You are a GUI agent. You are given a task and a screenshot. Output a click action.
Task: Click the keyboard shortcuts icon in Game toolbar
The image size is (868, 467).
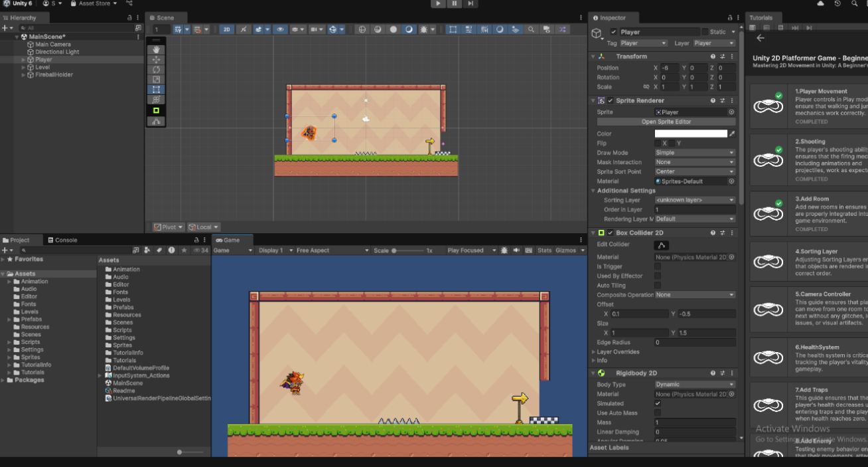[x=529, y=250]
